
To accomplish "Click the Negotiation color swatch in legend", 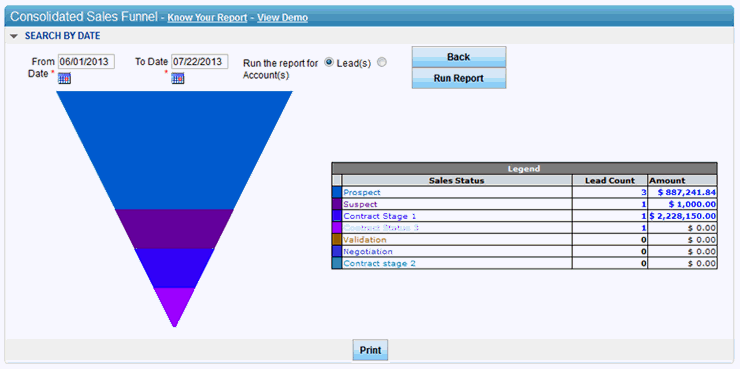I will coord(336,252).
